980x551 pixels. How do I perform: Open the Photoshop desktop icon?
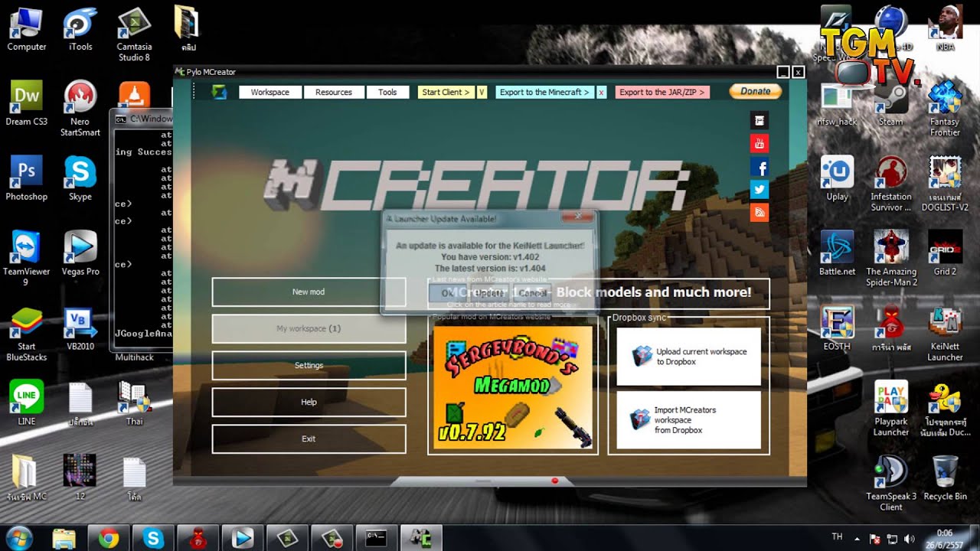click(27, 179)
